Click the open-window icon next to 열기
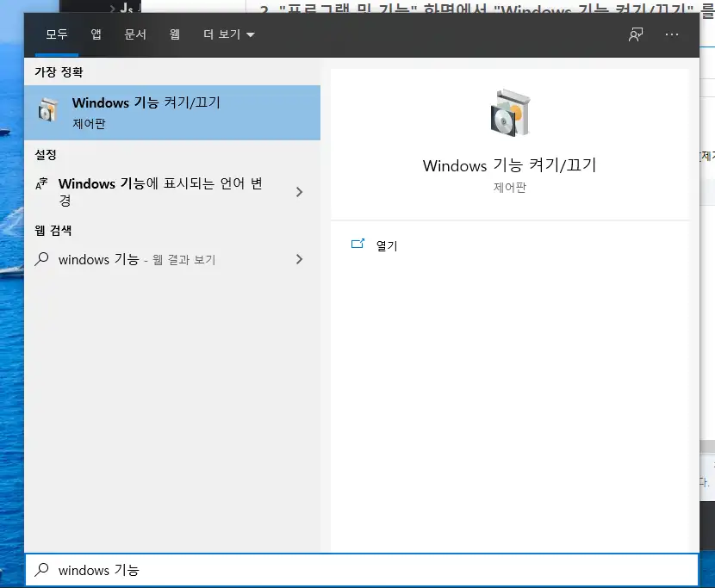Image resolution: width=715 pixels, height=588 pixels. point(358,244)
